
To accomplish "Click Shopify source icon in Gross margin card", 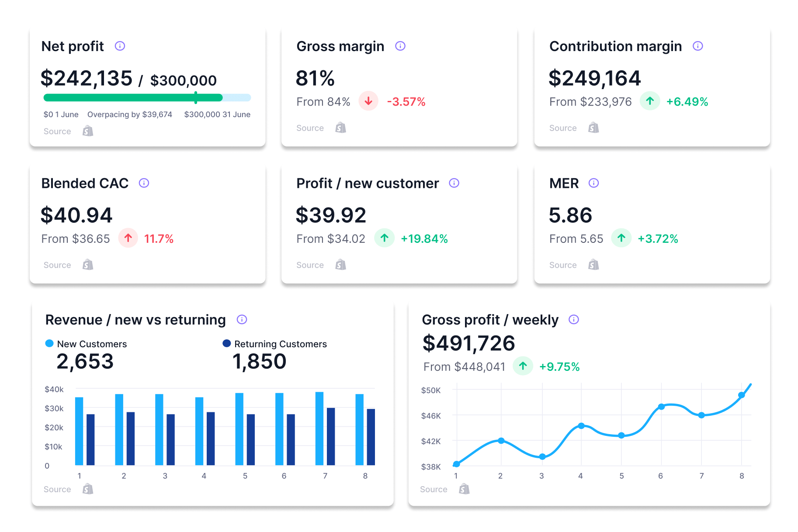I will [341, 128].
